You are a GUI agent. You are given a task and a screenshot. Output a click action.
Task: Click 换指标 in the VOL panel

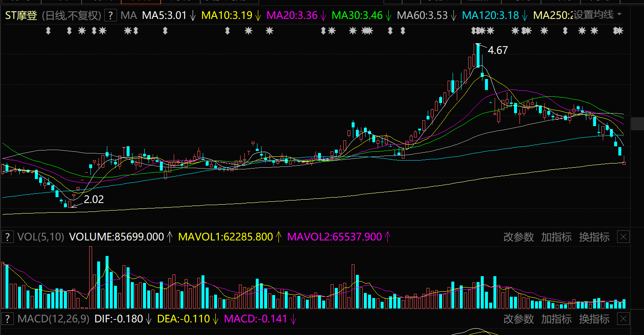pyautogui.click(x=594, y=237)
